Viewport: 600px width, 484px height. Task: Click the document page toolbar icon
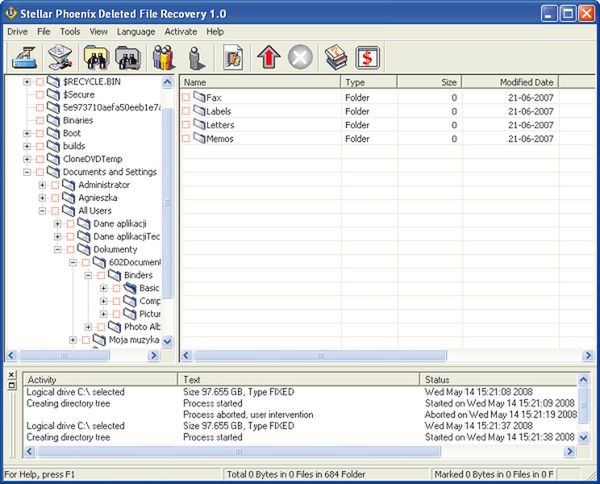click(233, 57)
